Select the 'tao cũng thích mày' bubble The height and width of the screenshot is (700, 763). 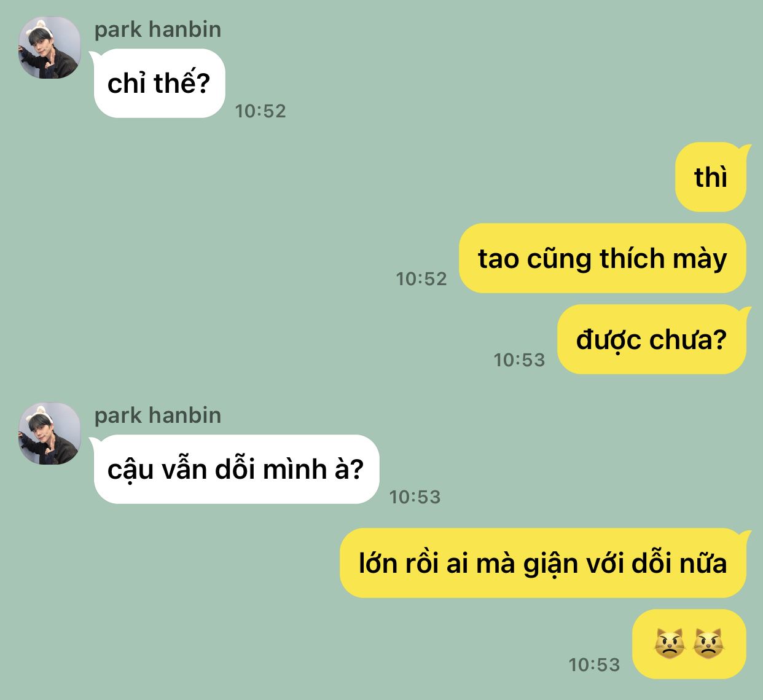[603, 258]
